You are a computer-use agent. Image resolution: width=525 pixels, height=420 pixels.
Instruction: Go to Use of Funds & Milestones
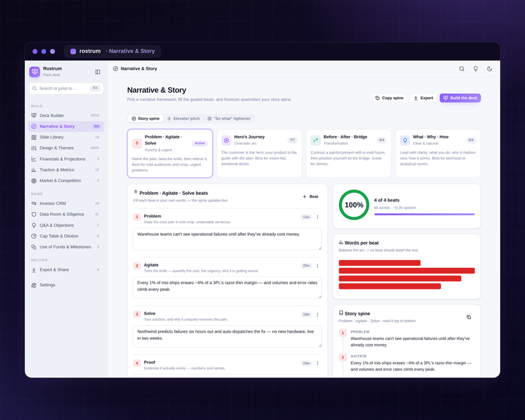[66, 247]
